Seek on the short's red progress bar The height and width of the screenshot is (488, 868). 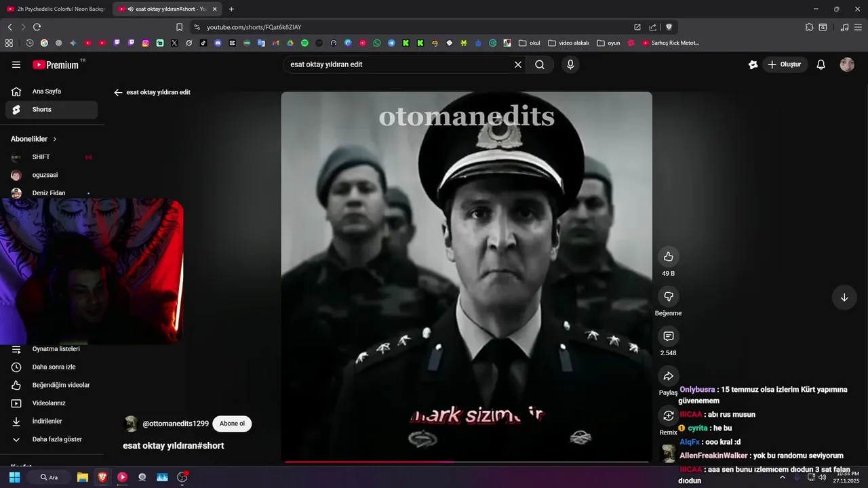[467, 462]
